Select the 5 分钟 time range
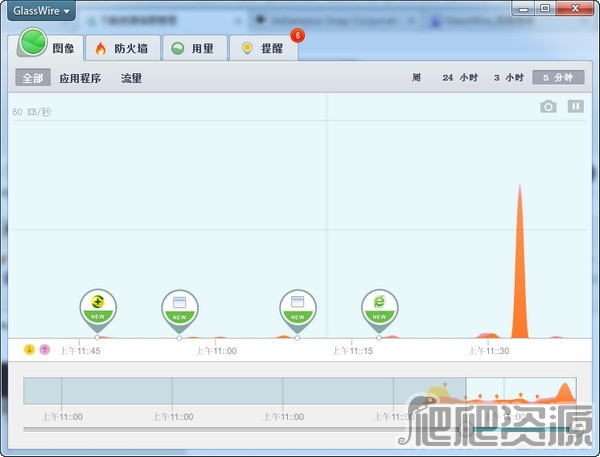 coord(557,78)
